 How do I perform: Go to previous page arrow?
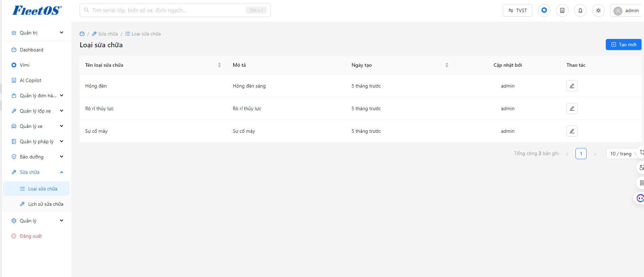[x=567, y=154]
